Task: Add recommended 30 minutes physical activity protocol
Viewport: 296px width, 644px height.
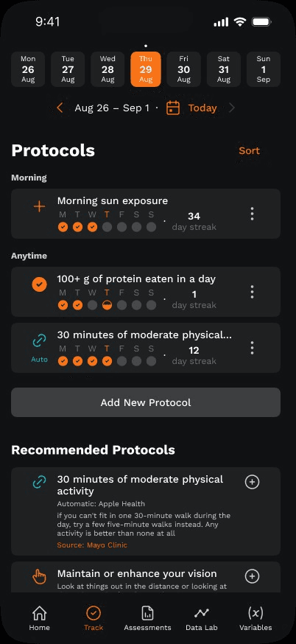Action: point(252,482)
